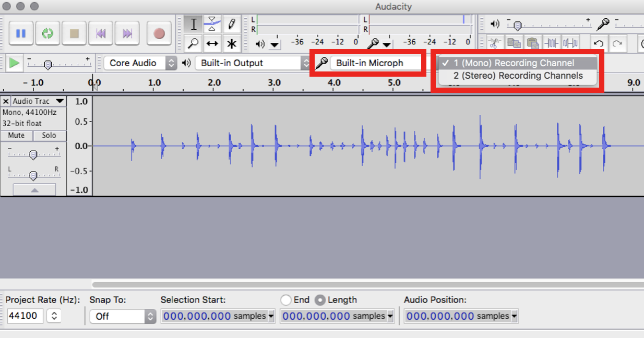
Task: Open Audio Position units dropdown arrow
Action: point(515,316)
